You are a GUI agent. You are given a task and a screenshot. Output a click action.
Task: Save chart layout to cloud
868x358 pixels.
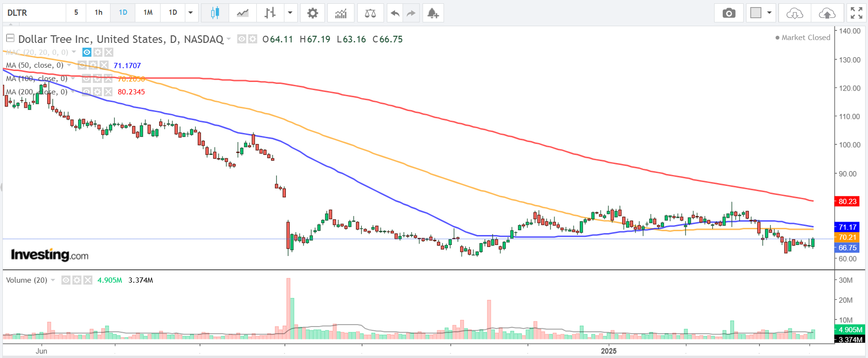coord(827,13)
